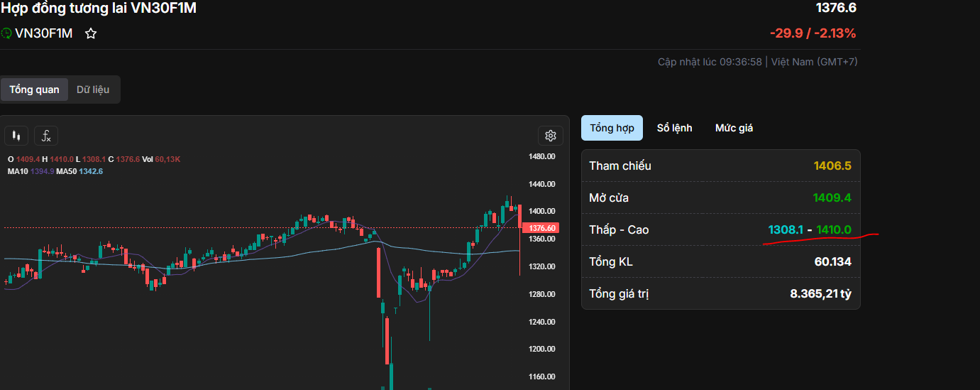Switch to the Dữ liệu tab
Image resolution: width=980 pixels, height=390 pixels.
pyautogui.click(x=93, y=90)
